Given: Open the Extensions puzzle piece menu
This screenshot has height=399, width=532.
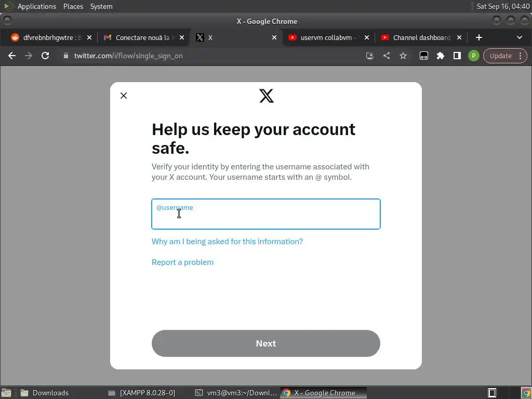Looking at the screenshot, I should click(441, 56).
